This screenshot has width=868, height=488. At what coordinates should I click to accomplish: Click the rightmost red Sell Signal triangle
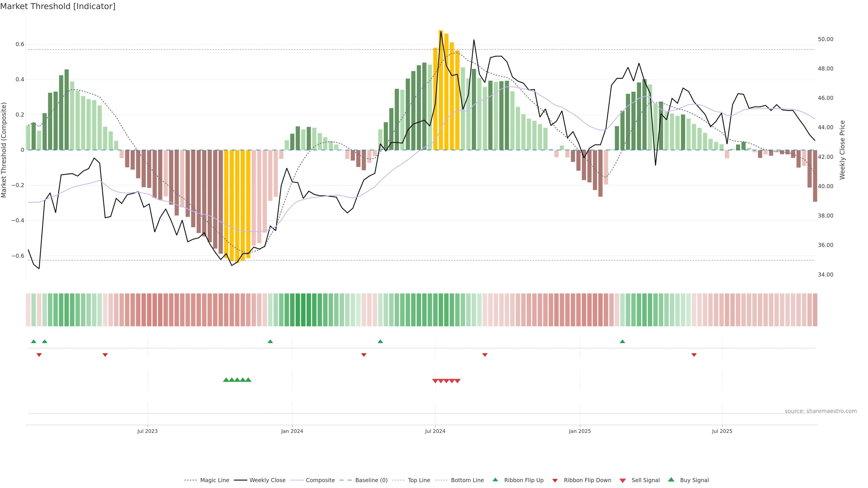click(458, 381)
